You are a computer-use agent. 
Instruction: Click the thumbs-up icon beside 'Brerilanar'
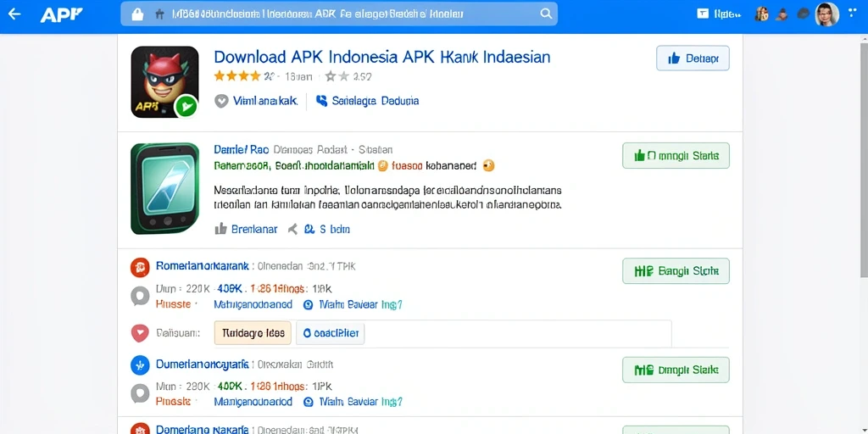point(221,229)
